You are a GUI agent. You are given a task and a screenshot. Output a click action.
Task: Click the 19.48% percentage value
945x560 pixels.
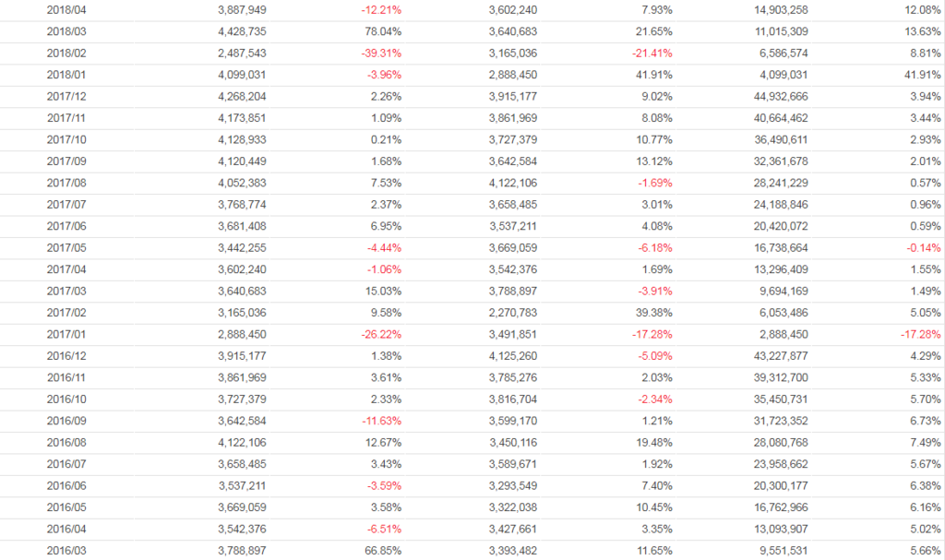653,443
